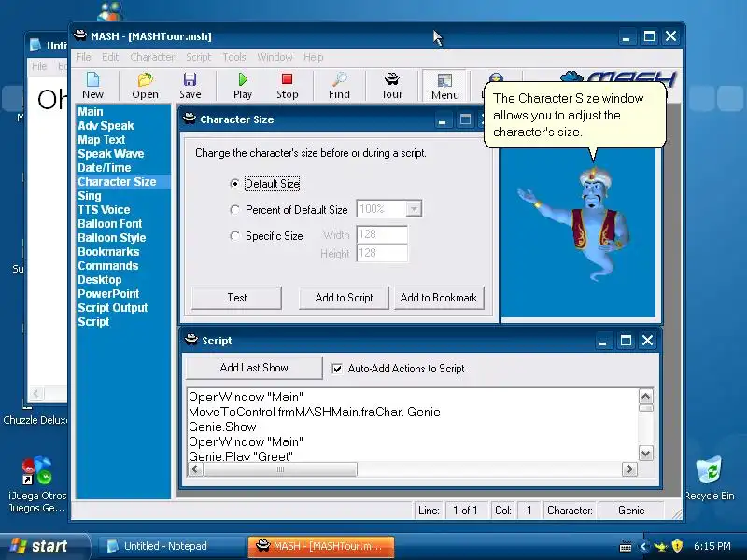Screen dimensions: 747x560
Task: Open the Edit menu
Action: 110,57
